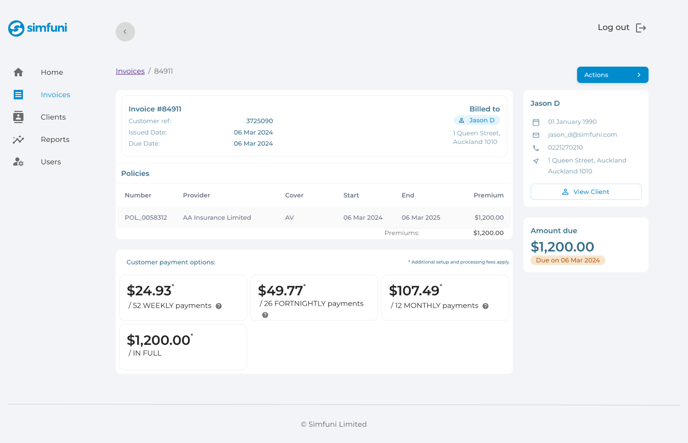Click the log out arrow icon
This screenshot has height=443, width=688.
click(x=641, y=28)
